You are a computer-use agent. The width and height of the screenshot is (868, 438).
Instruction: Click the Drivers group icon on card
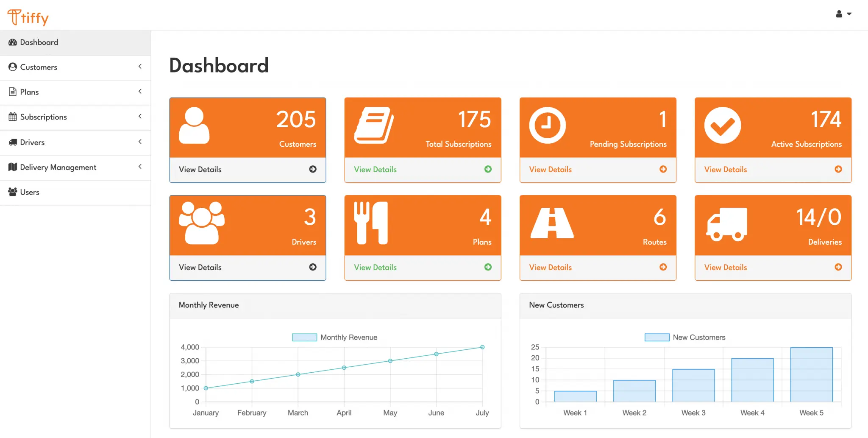(x=202, y=223)
